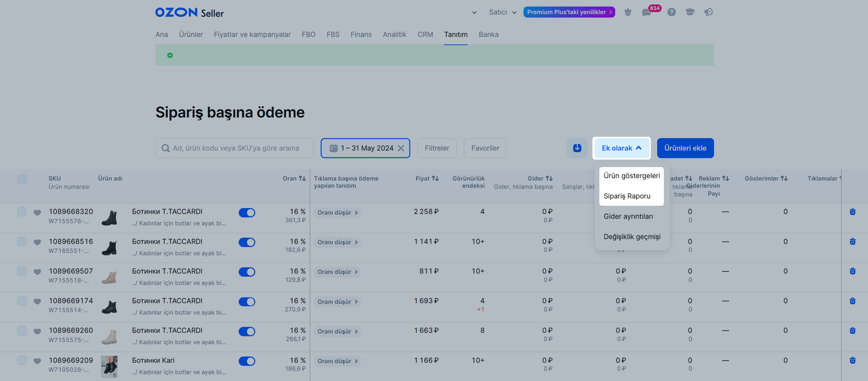The height and width of the screenshot is (381, 868).
Task: Click the Ürünleri ekle button
Action: [685, 148]
